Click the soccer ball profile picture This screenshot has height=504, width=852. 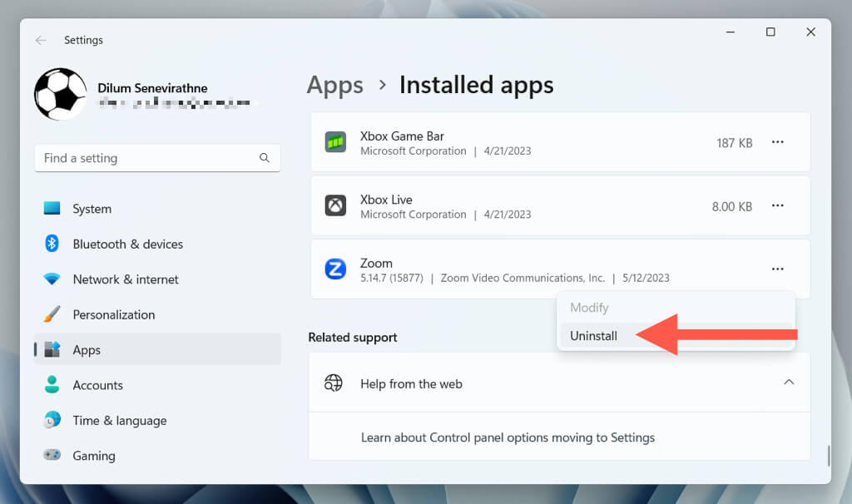click(60, 94)
